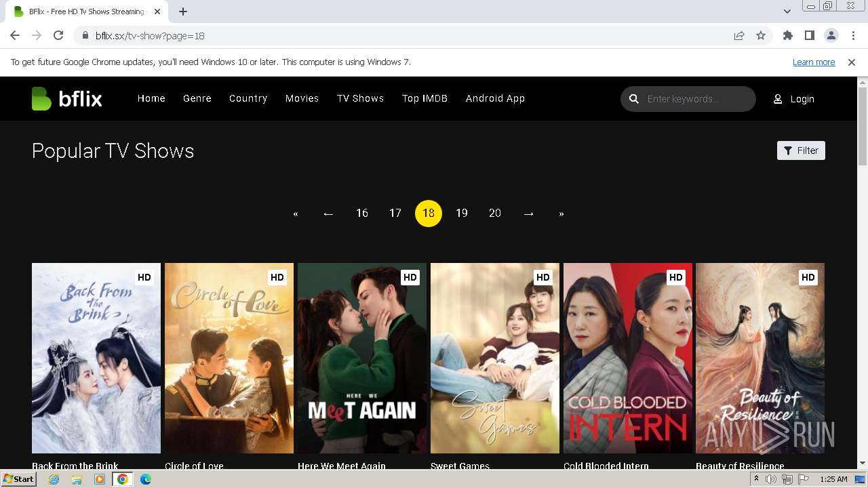Open the Filter options
The image size is (868, 488).
coord(801,150)
